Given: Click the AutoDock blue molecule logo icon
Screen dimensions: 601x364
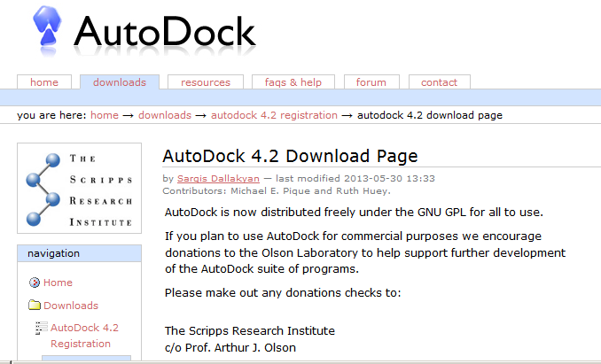Looking at the screenshot, I should [47, 27].
